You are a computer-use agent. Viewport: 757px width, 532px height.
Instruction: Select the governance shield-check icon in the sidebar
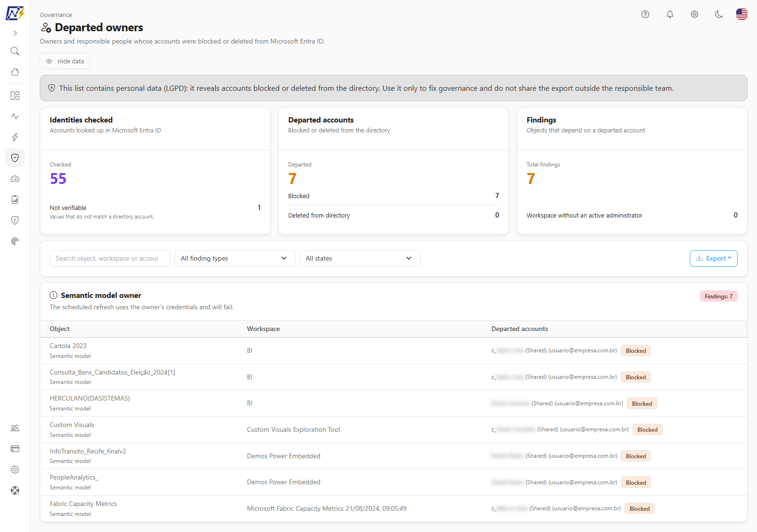[x=15, y=158]
